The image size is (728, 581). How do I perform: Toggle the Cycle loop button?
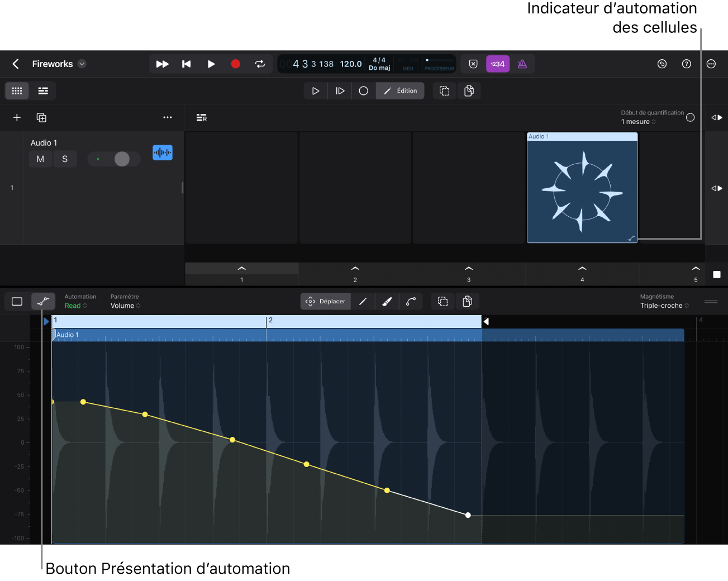[260, 64]
